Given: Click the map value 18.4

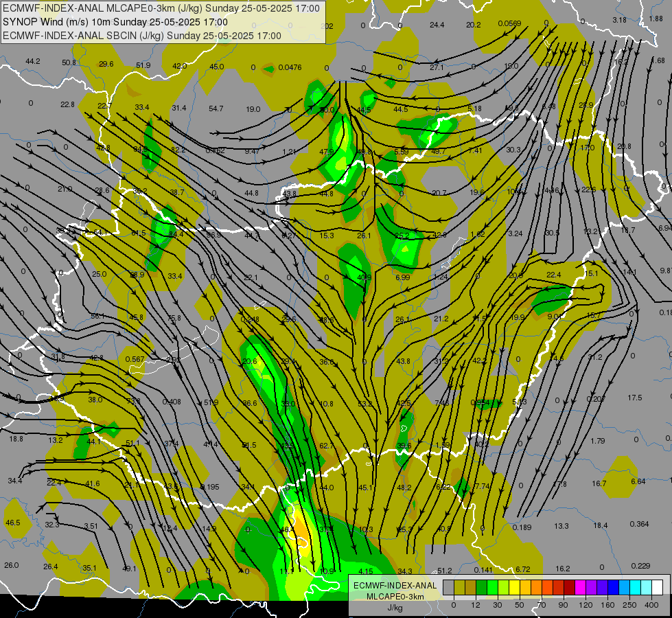Looking at the screenshot, I should pos(601,525).
